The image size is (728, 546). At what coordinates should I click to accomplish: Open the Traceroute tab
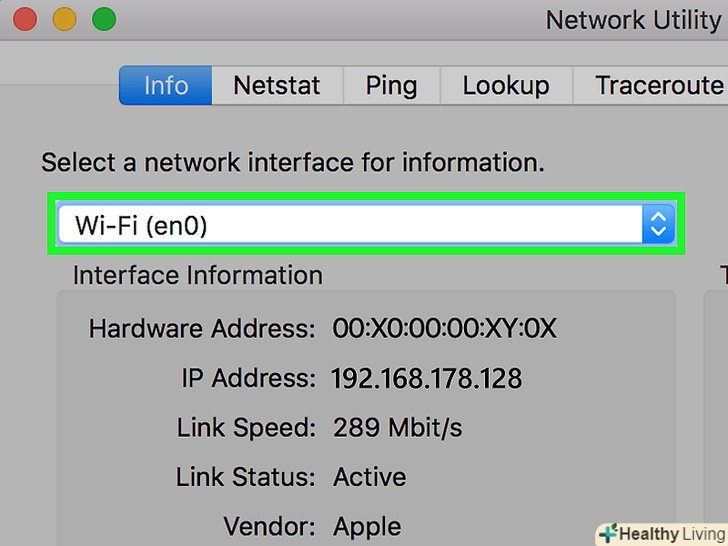click(655, 85)
